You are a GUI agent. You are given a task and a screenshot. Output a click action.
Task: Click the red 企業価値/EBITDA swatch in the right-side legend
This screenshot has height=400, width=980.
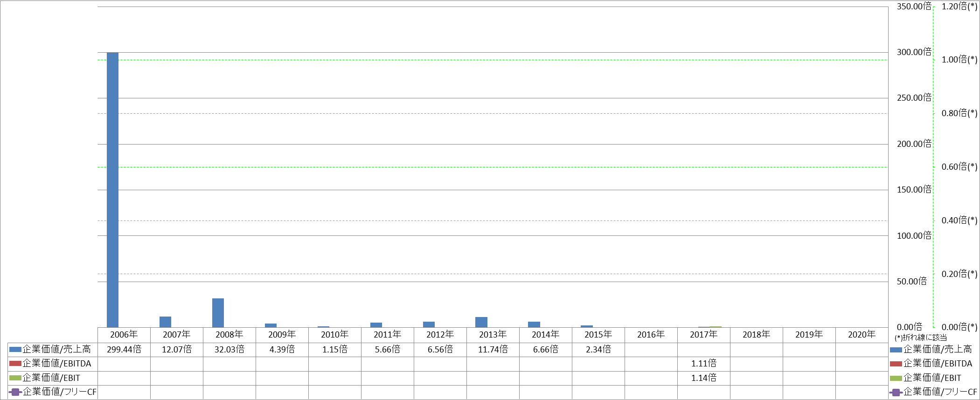(x=896, y=364)
